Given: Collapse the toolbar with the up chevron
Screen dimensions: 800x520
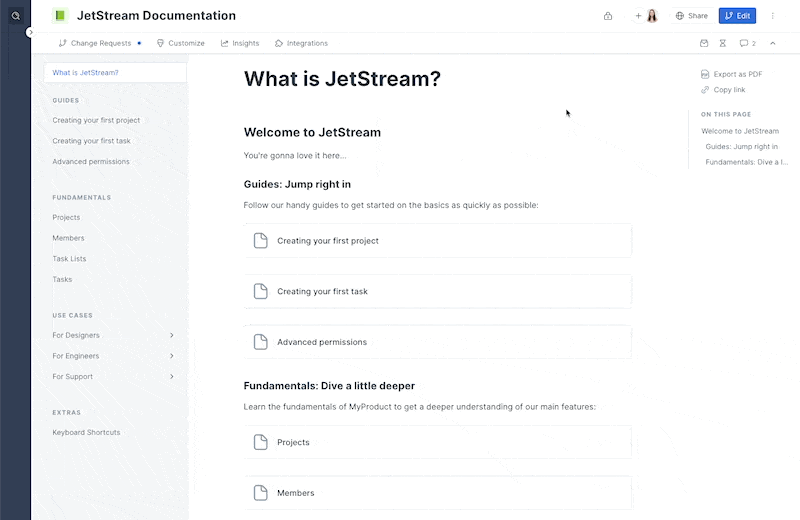Looking at the screenshot, I should click(772, 43).
